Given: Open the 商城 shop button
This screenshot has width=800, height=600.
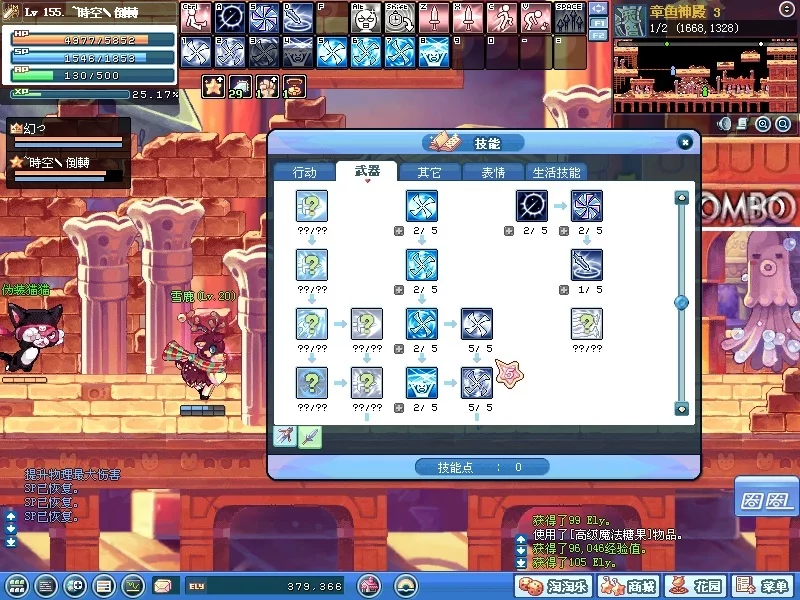Looking at the screenshot, I should (629, 586).
